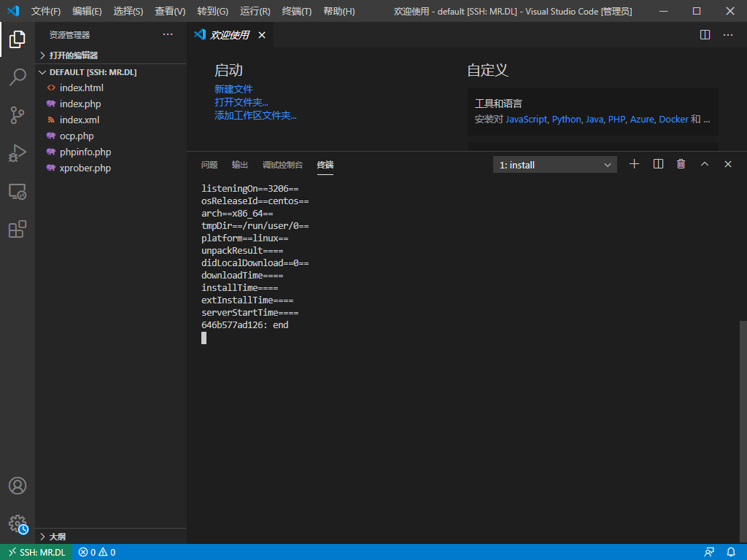Expand the 打开的编辑器 section
The image size is (747, 560).
(111, 55)
